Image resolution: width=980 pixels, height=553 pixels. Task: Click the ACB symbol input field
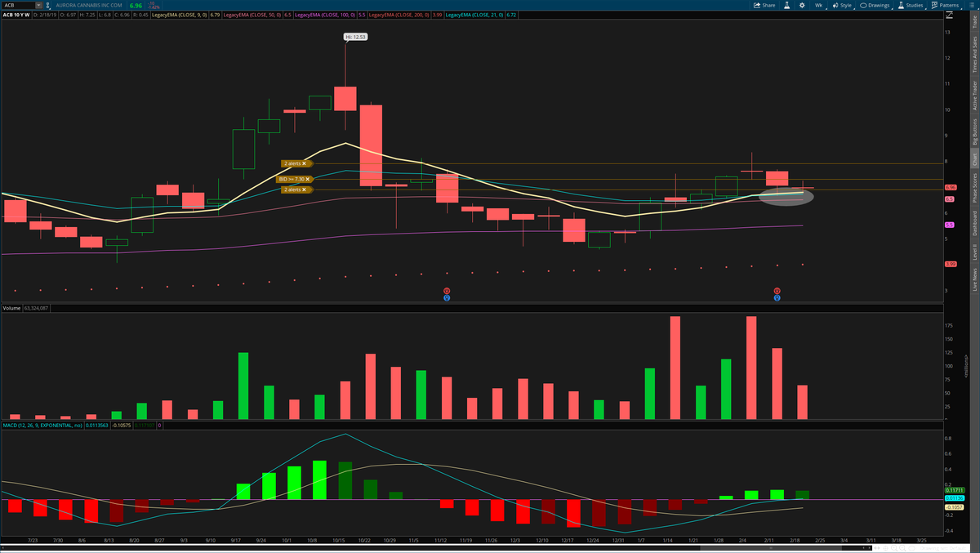point(17,5)
